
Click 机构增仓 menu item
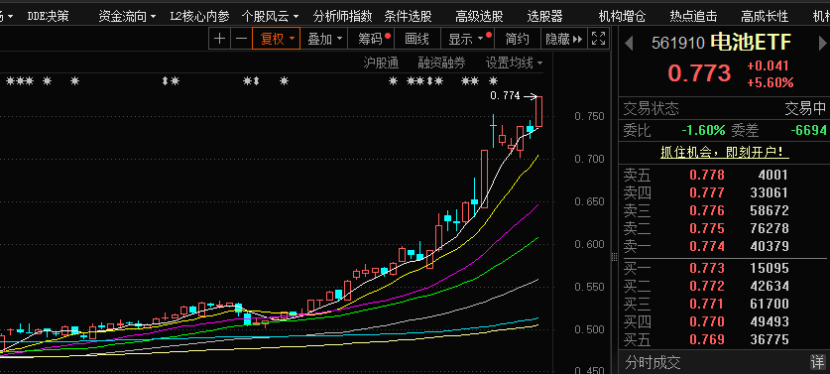[x=622, y=16]
